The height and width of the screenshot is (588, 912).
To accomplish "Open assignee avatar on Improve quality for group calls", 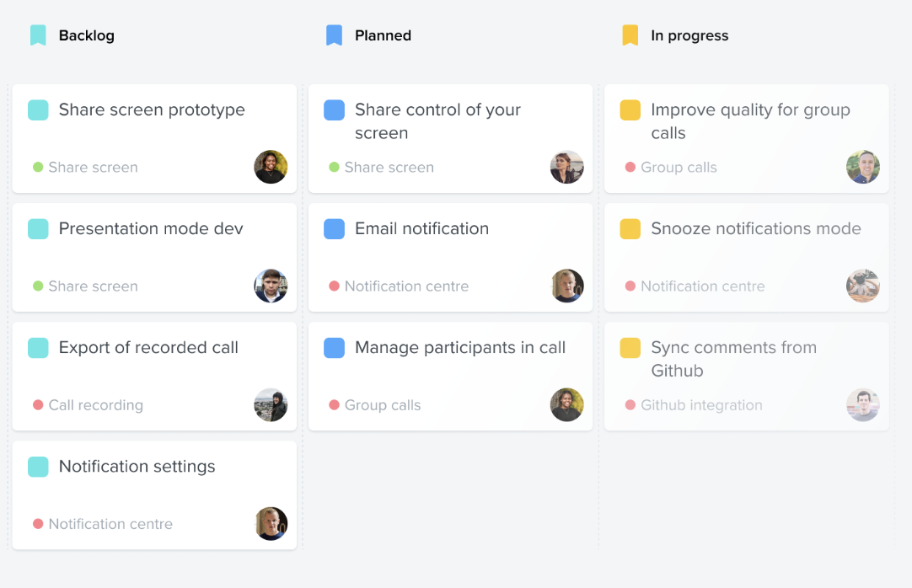I will [x=862, y=167].
